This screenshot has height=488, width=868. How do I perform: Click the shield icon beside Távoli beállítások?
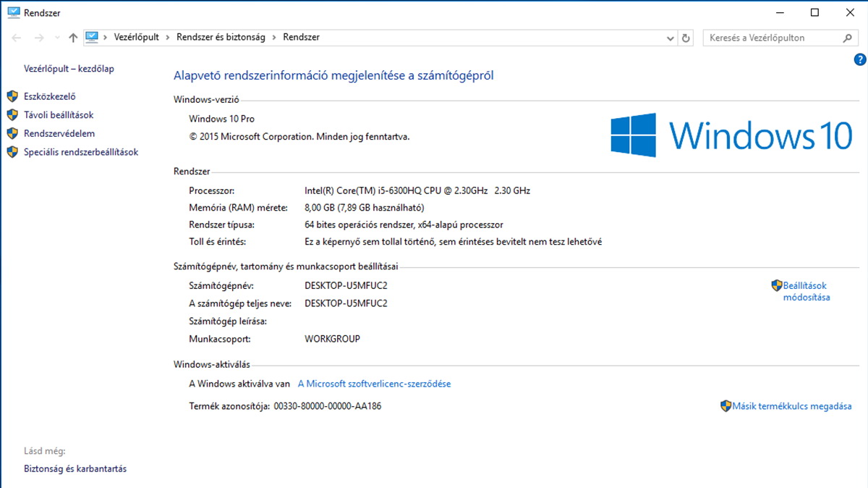[12, 115]
